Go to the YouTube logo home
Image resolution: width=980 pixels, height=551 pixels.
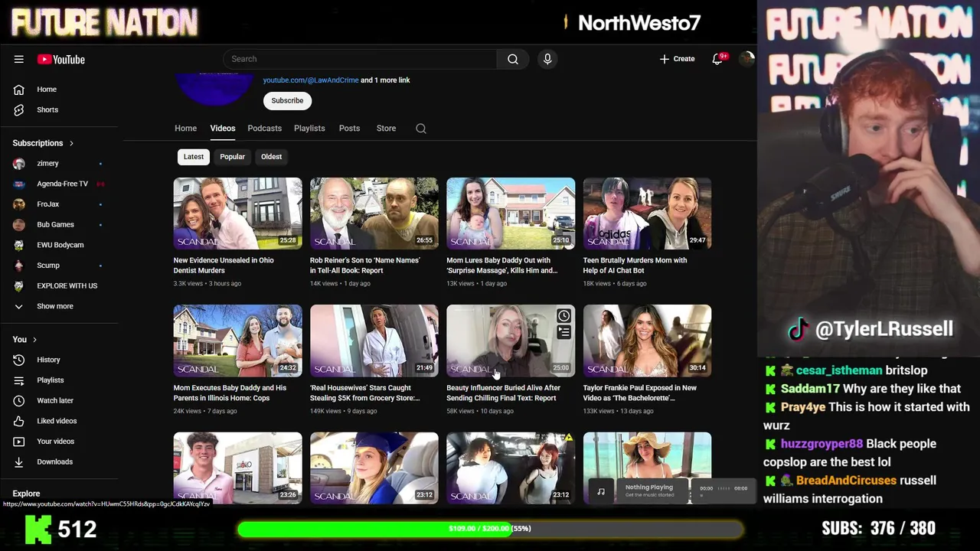(60, 59)
